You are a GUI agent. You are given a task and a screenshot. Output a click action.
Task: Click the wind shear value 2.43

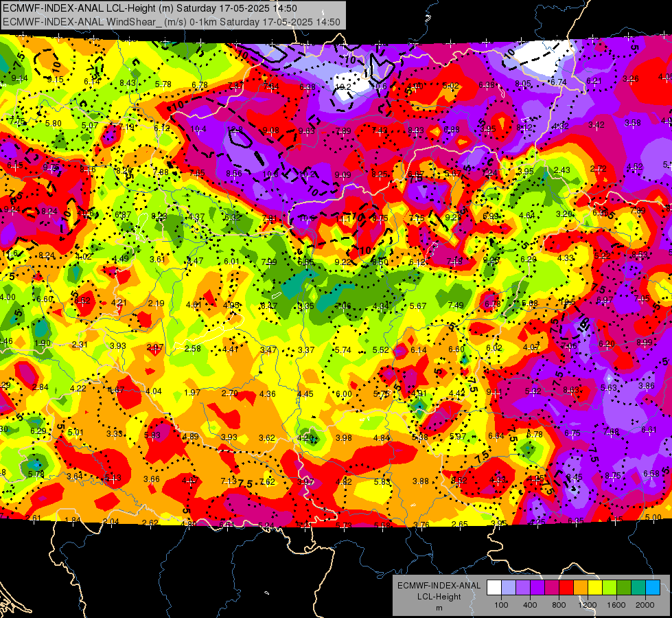562,170
